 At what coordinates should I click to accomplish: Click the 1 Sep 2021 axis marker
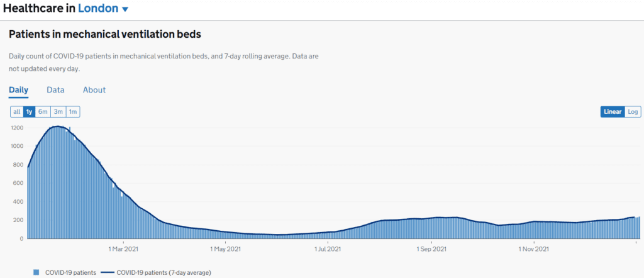(x=431, y=249)
